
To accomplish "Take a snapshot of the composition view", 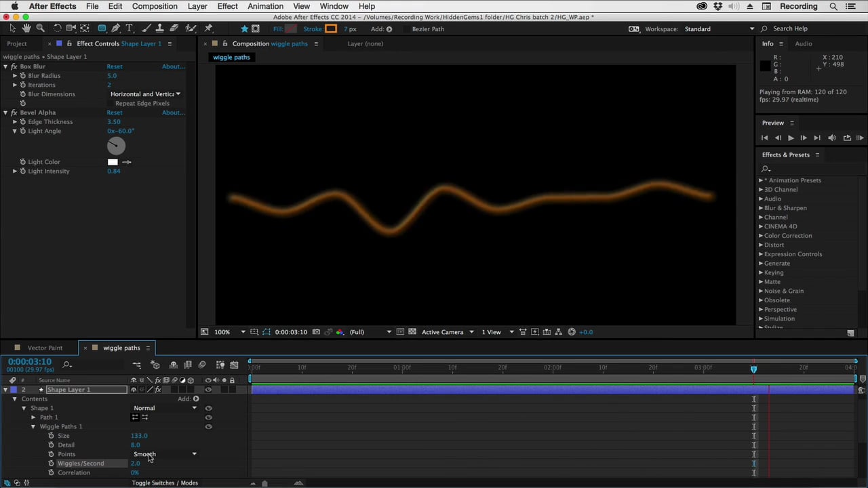I will [316, 331].
